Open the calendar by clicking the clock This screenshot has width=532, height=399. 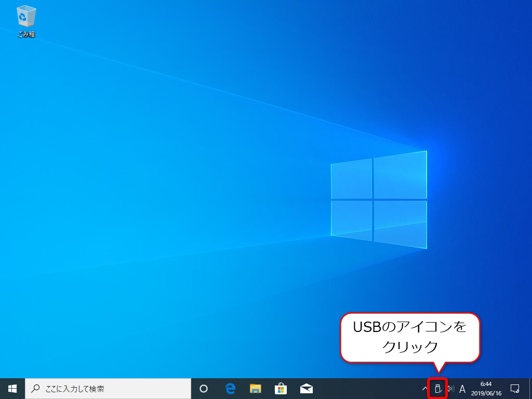coord(486,385)
